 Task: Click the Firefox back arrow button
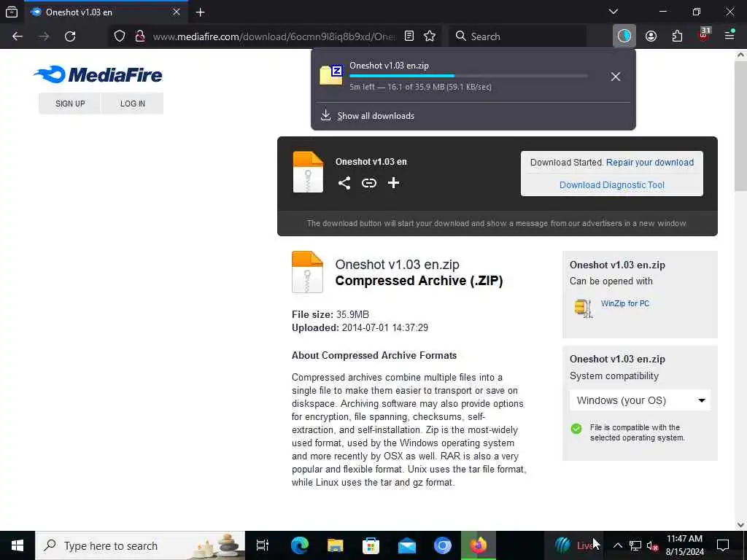coord(18,36)
